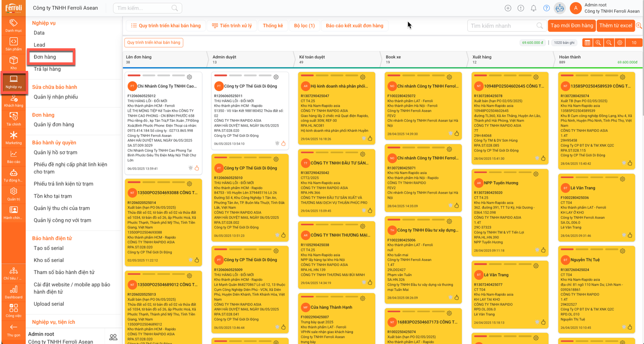
Task: Open the Bộ lọc (1) filter dropdown
Action: 304,26
